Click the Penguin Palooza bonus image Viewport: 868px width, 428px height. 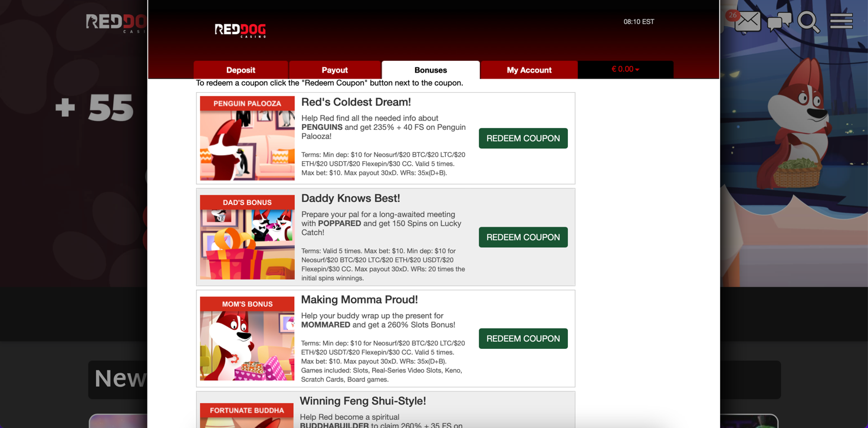(x=247, y=138)
